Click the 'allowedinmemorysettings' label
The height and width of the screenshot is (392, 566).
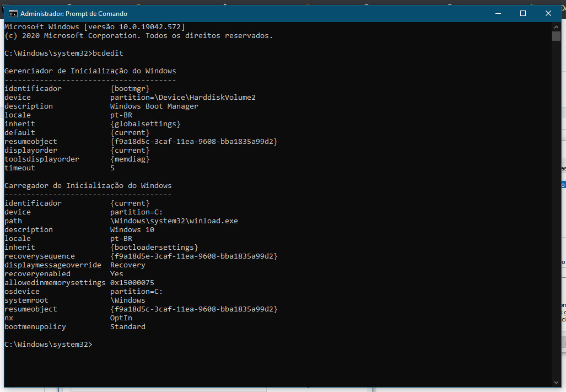(x=55, y=283)
